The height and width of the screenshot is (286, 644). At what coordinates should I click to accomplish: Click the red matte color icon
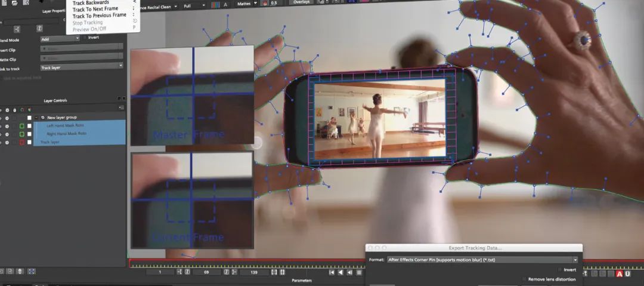[x=265, y=4]
